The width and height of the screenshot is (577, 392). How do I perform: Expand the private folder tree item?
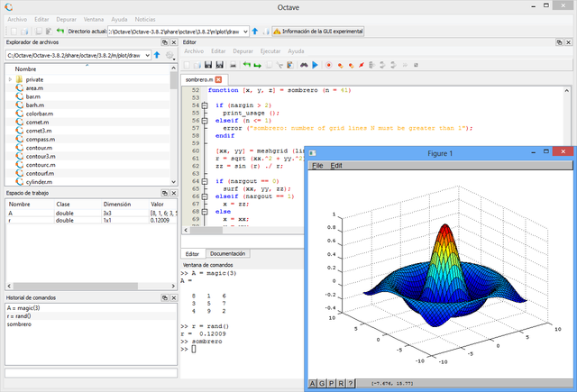point(10,79)
